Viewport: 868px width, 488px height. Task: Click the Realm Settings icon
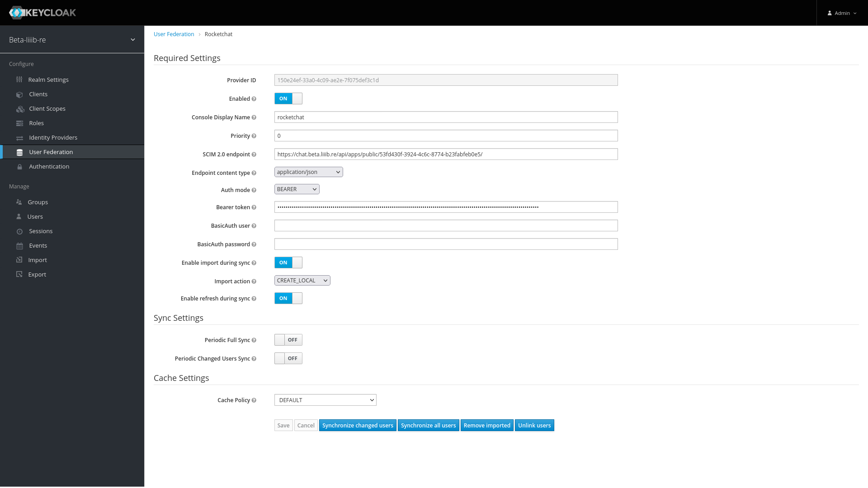(x=19, y=79)
